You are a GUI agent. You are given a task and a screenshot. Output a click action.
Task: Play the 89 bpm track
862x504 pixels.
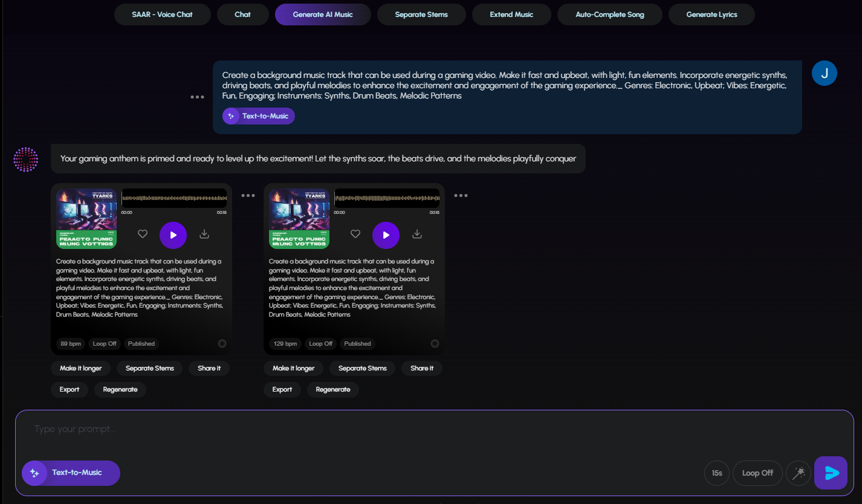[x=173, y=235]
